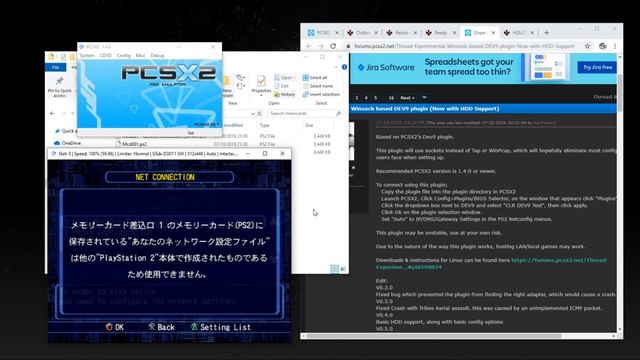
Task: Click the browser profile avatar icon
Action: [602, 46]
